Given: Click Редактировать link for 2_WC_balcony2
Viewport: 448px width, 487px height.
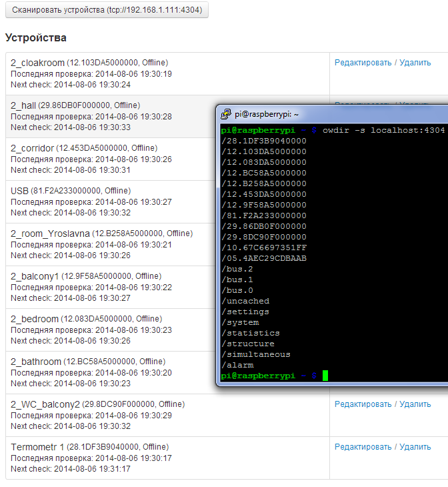Looking at the screenshot, I should [x=363, y=404].
